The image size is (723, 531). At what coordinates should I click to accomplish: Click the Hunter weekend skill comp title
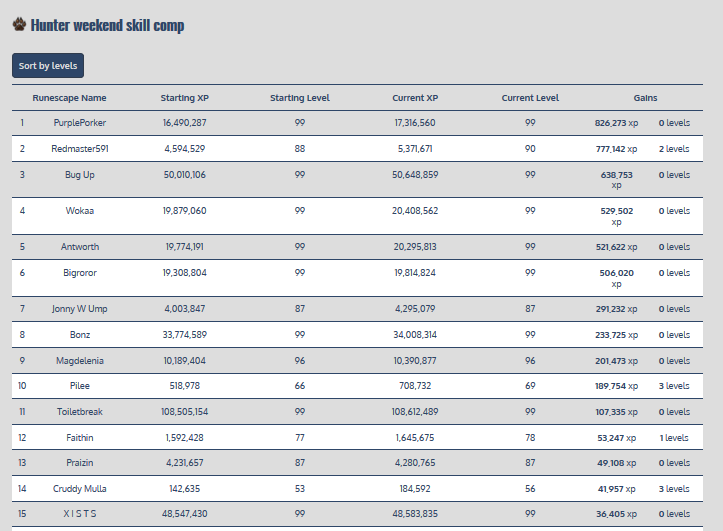[x=107, y=25]
